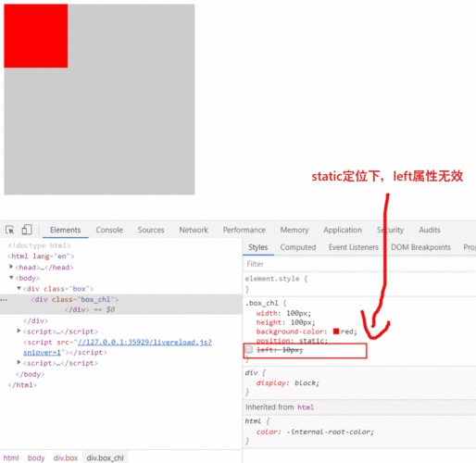476x463 pixels.
Task: Open the Audits tab
Action: pyautogui.click(x=430, y=230)
